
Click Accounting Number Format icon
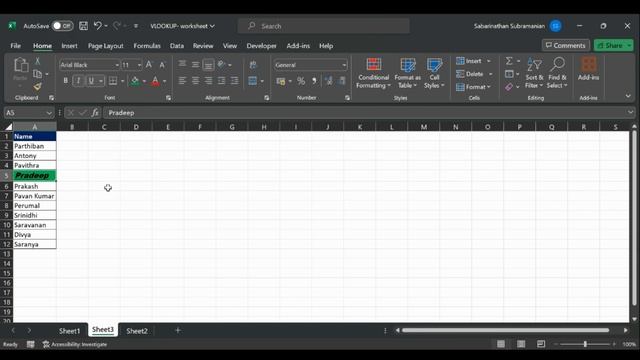(281, 81)
